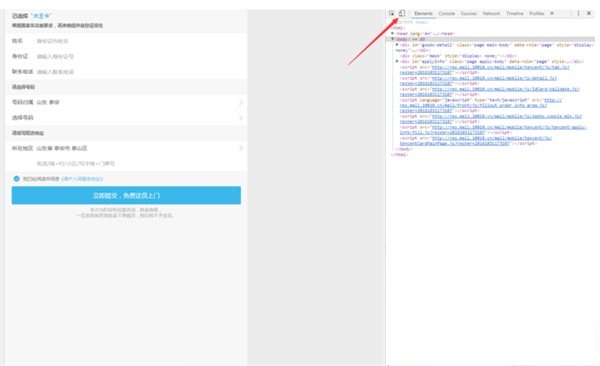Open the customer agreement link
The image size is (600, 366).
(82, 179)
